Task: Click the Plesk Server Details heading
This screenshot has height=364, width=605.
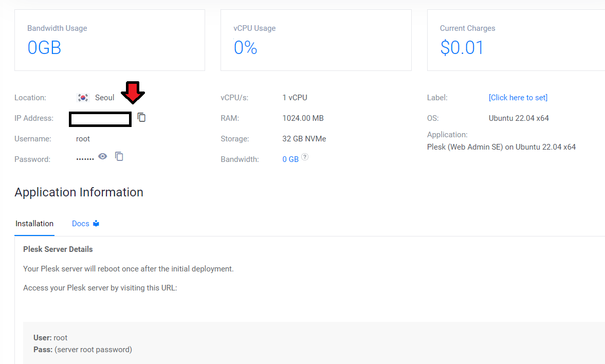Action: (x=58, y=249)
